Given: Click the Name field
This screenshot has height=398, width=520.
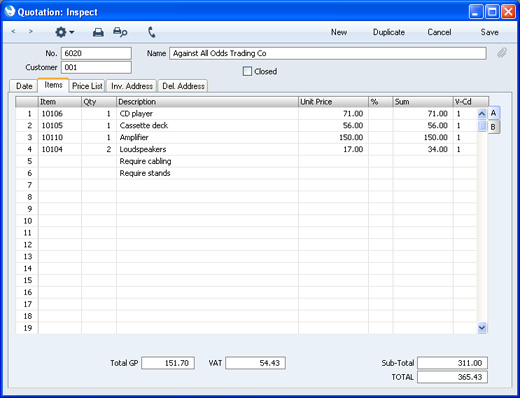Looking at the screenshot, I should [x=328, y=53].
